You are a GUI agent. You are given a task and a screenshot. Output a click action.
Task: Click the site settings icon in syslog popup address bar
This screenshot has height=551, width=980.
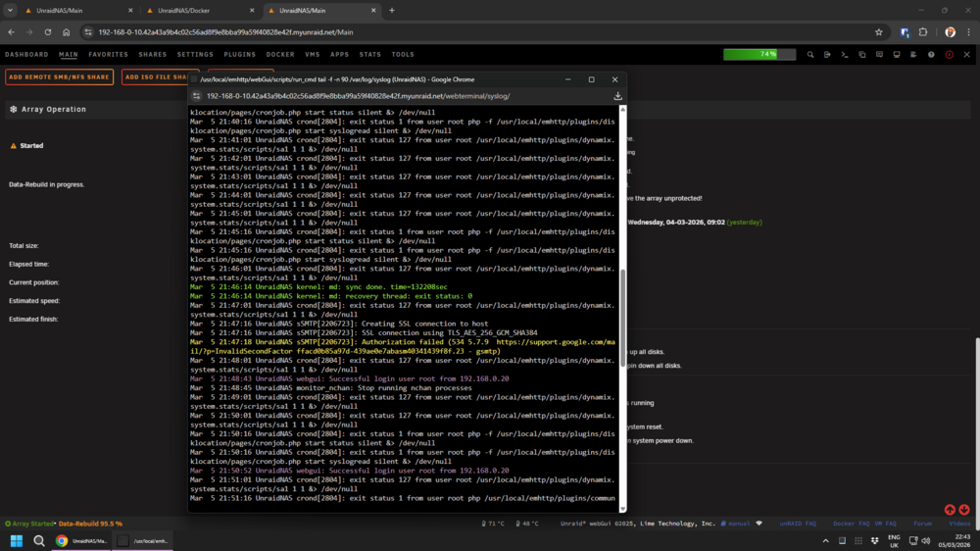click(196, 96)
